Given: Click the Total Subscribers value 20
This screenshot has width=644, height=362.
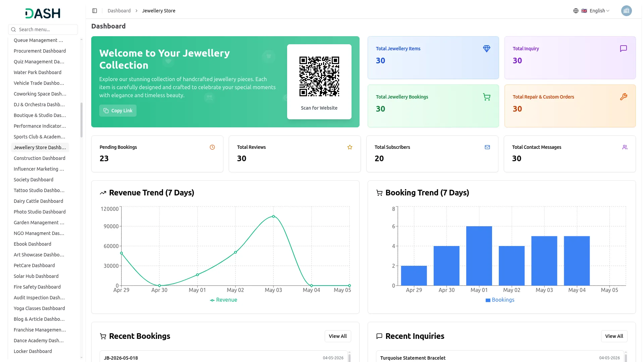Looking at the screenshot, I should 379,159.
